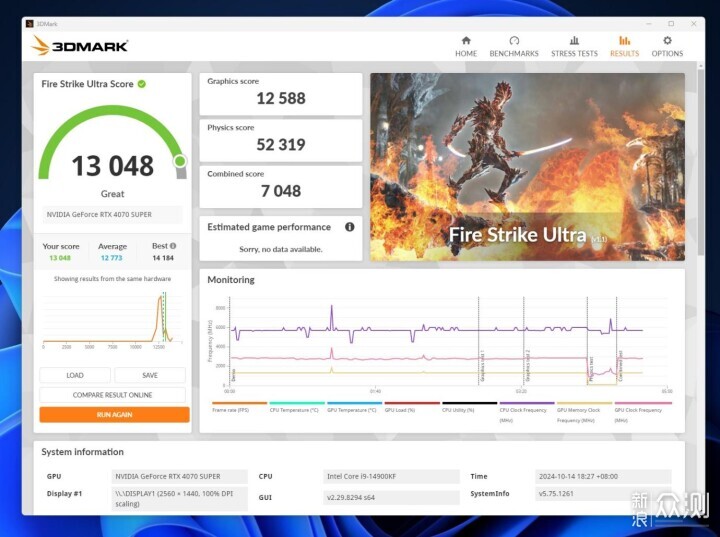Viewport: 720px width, 537px height.
Task: Click the SAVE button
Action: (150, 375)
